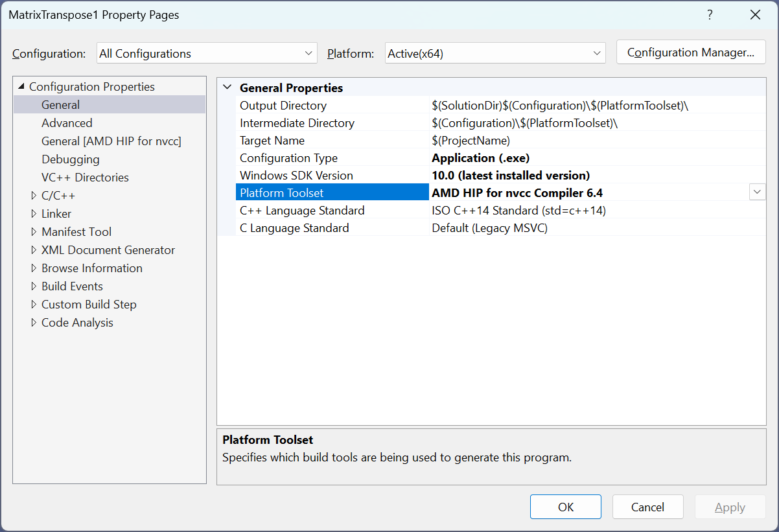Open the Debugging property page
The width and height of the screenshot is (779, 532).
click(71, 159)
